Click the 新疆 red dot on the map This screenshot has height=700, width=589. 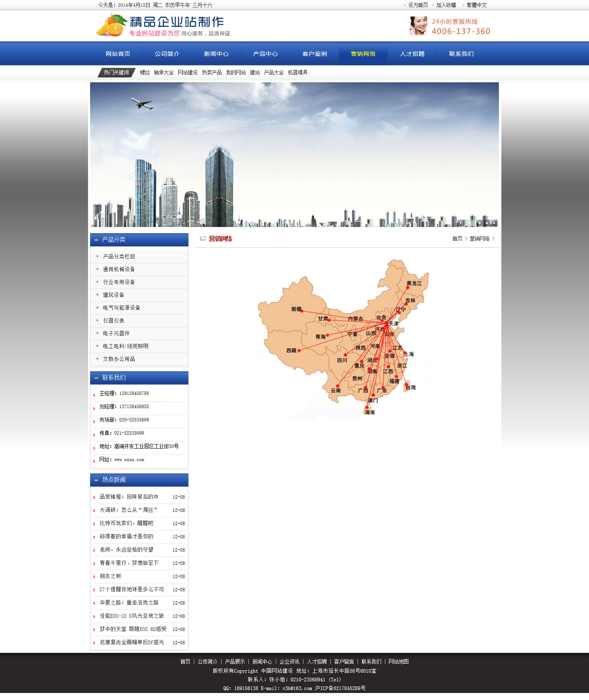[302, 311]
